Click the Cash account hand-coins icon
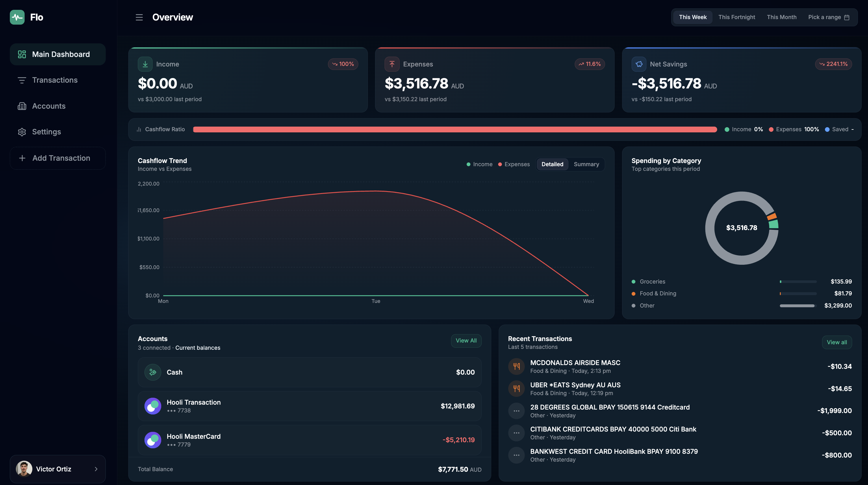Image resolution: width=868 pixels, height=485 pixels. click(x=153, y=372)
